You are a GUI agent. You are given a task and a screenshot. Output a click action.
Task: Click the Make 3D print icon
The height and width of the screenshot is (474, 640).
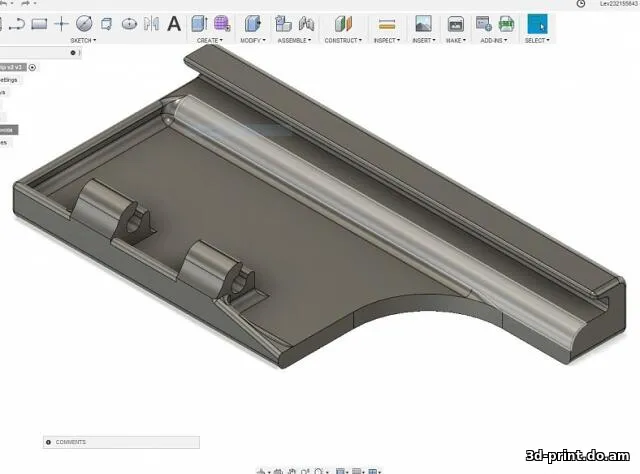click(x=455, y=22)
